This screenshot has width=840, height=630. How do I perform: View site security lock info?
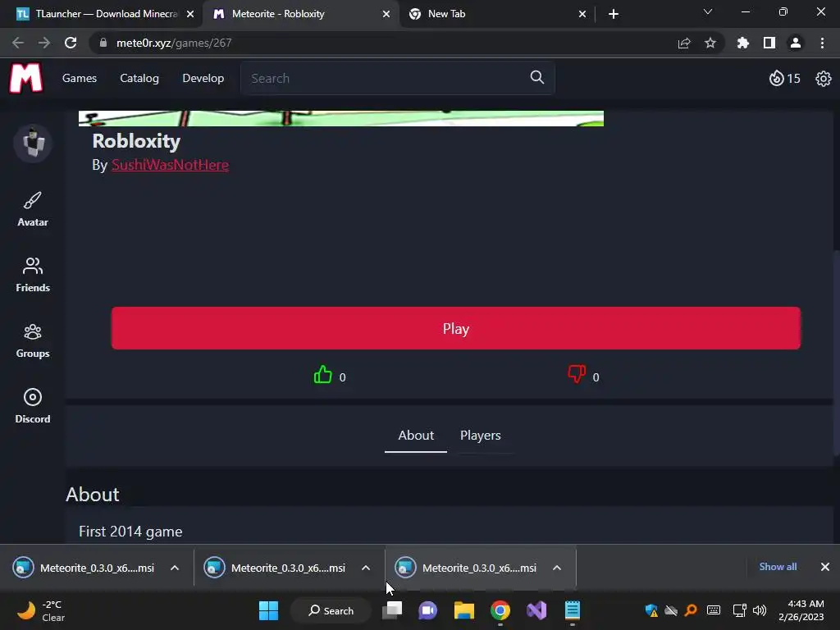point(103,43)
